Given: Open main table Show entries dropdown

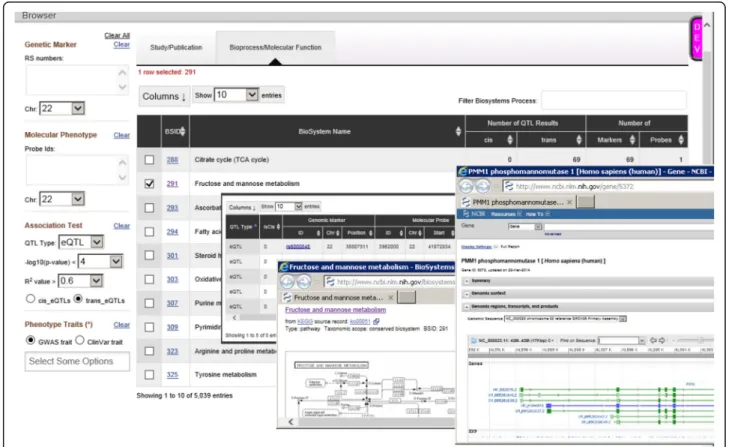Looking at the screenshot, I should 236,95.
